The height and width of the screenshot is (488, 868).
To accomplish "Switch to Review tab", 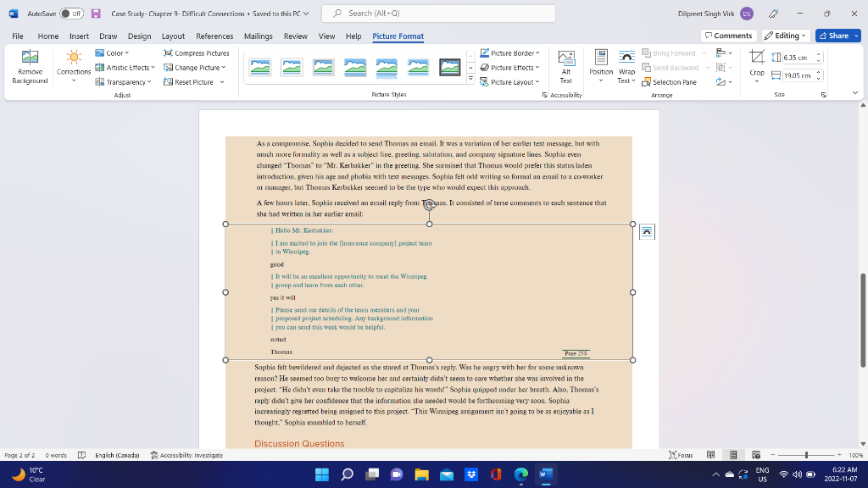I will coord(296,36).
